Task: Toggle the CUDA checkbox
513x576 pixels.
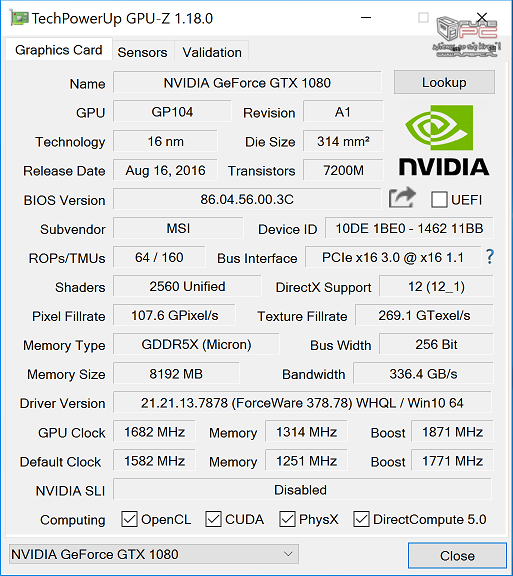Action: click(214, 519)
